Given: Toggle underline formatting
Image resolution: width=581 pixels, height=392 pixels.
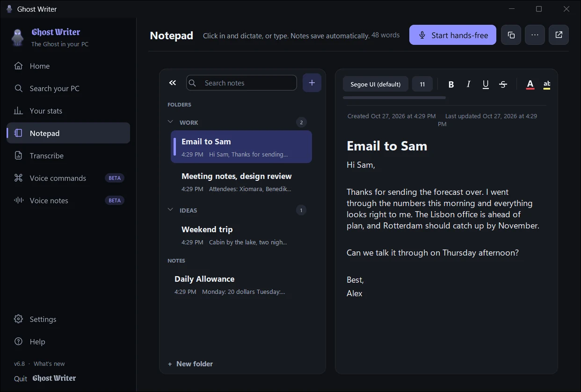Looking at the screenshot, I should [486, 84].
